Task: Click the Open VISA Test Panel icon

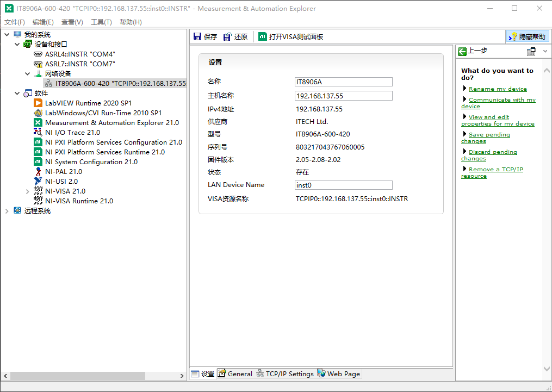Action: tap(262, 36)
